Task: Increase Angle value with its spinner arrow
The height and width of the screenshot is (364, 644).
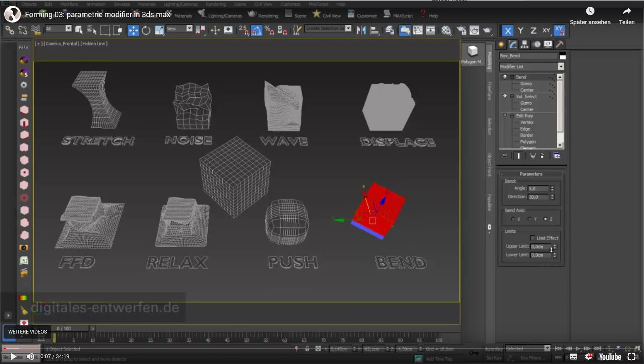Action: [x=553, y=187]
